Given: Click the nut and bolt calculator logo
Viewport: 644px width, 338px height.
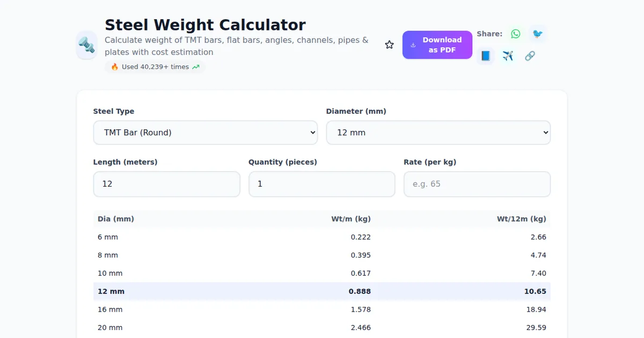Looking at the screenshot, I should point(87,45).
